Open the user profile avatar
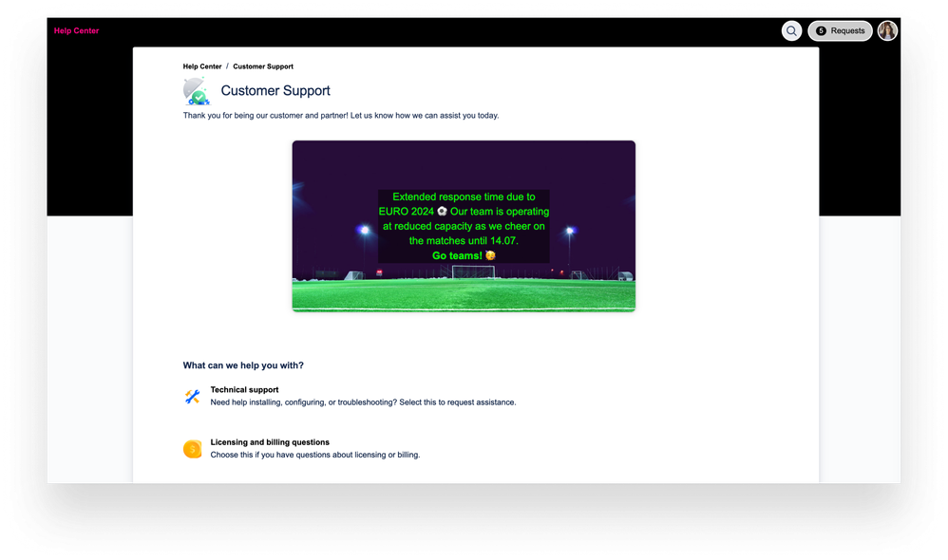The image size is (948, 560). [887, 30]
